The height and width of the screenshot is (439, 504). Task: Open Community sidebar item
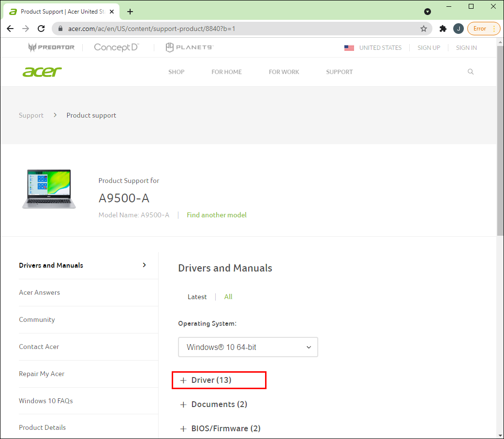tap(37, 319)
